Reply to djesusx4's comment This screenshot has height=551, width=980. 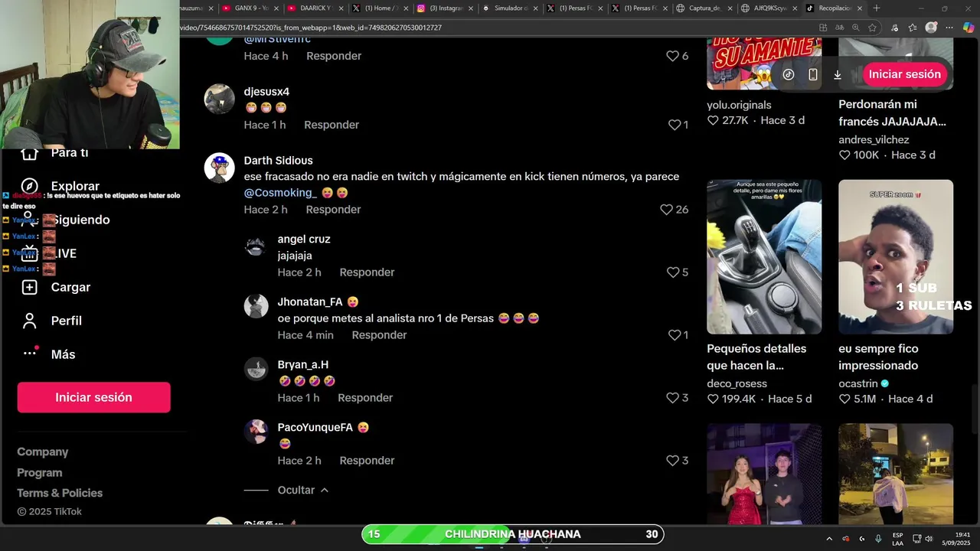pos(332,125)
